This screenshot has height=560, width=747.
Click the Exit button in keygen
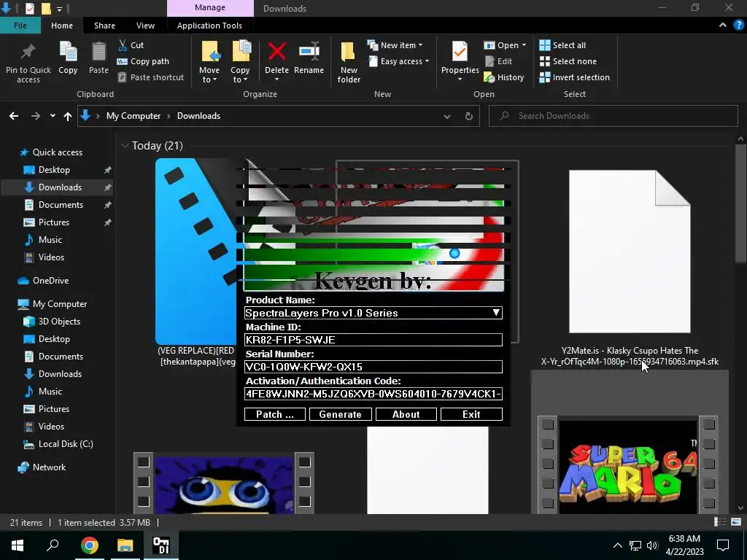click(471, 414)
